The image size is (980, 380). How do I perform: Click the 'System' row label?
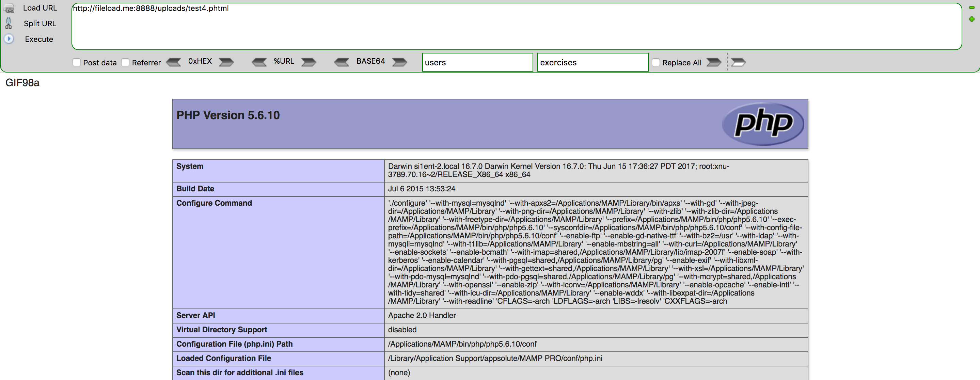click(190, 166)
